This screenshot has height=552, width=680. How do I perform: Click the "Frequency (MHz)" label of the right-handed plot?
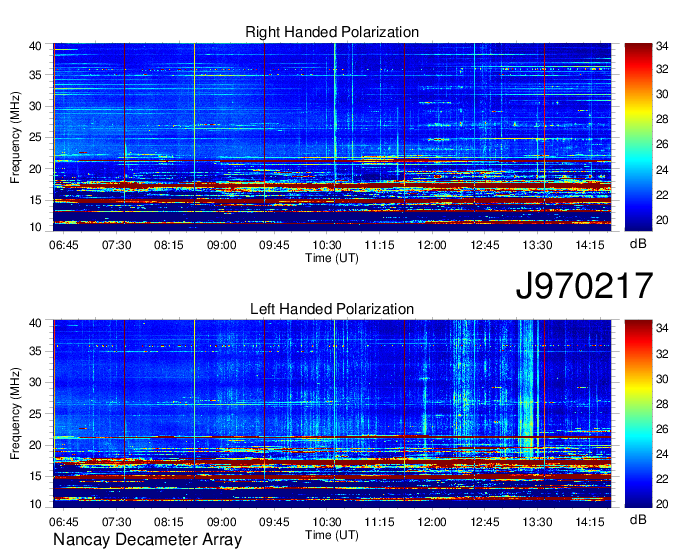(15, 137)
